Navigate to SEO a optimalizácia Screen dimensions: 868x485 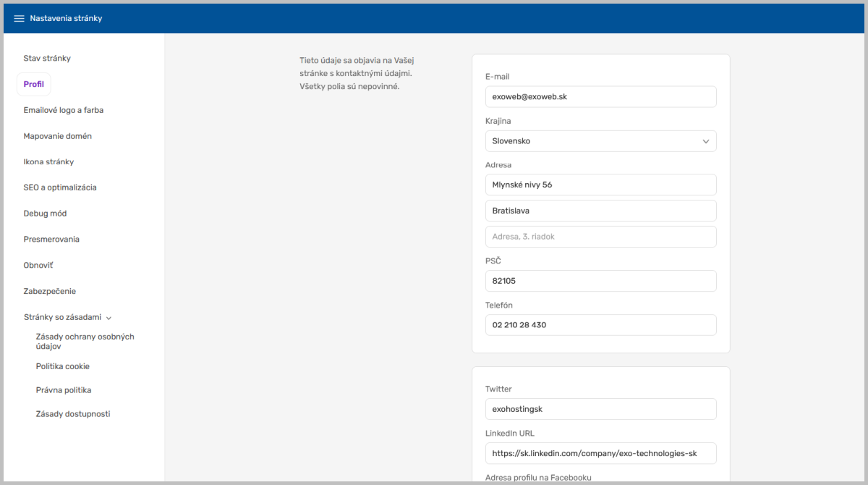[60, 187]
